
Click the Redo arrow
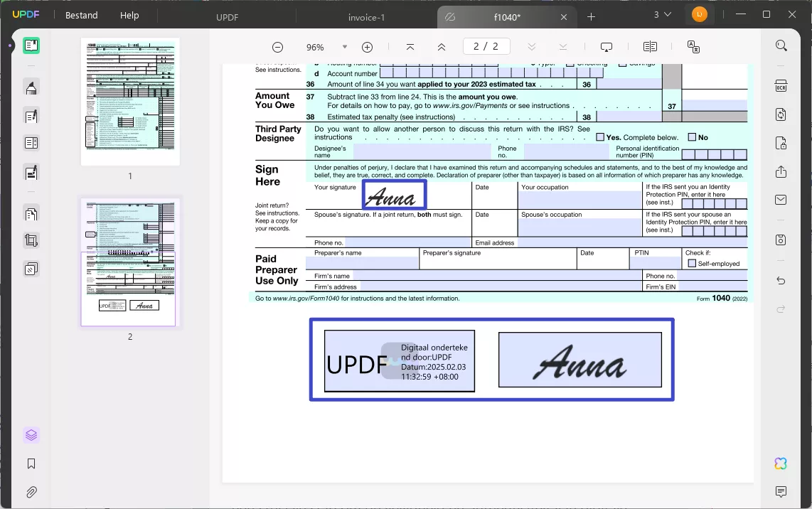click(x=781, y=309)
